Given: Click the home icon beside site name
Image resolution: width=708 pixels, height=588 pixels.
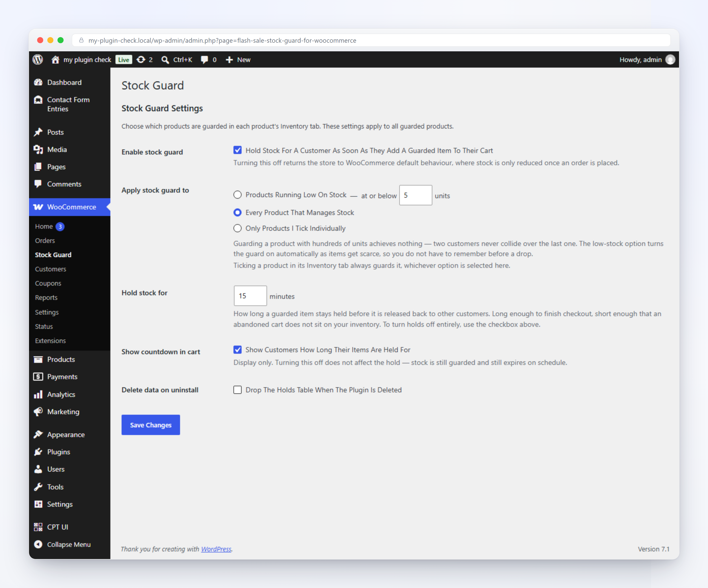Looking at the screenshot, I should (x=55, y=60).
